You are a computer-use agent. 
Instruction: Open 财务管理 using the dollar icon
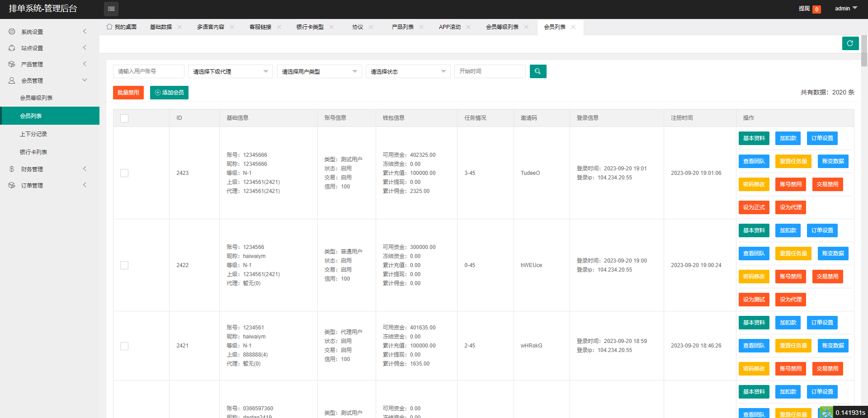click(12, 169)
